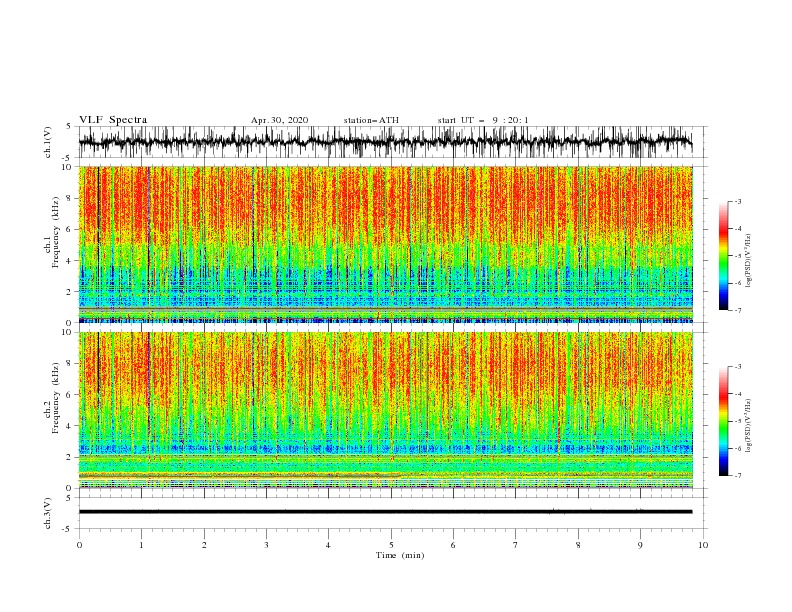The height and width of the screenshot is (612, 792).
Task: Click the ch.3(V) flat black waveform trace
Action: [x=385, y=512]
